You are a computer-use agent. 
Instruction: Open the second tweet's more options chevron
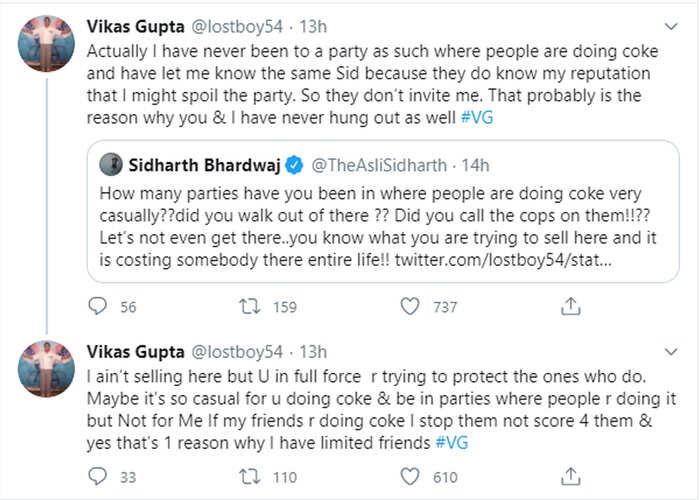click(x=671, y=352)
